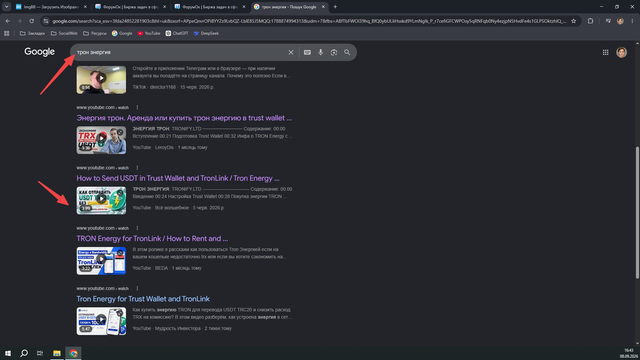Open Google account avatar on page
This screenshot has height=360, width=640.
pyautogui.click(x=621, y=52)
